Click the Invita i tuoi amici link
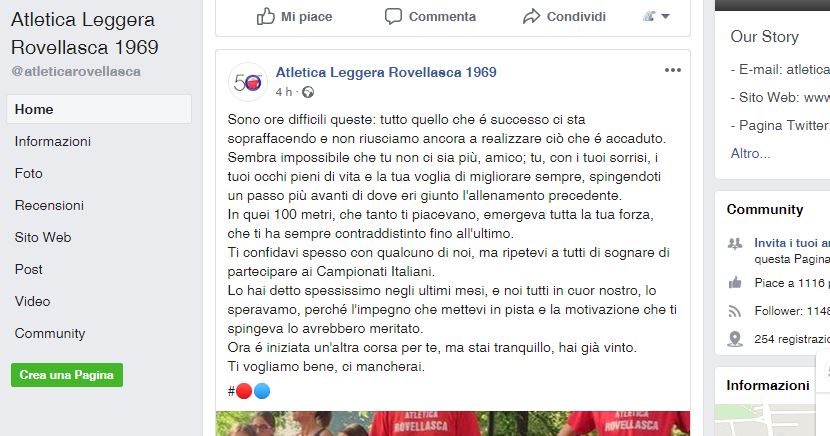Viewport: 830px width, 436px height. tap(792, 243)
